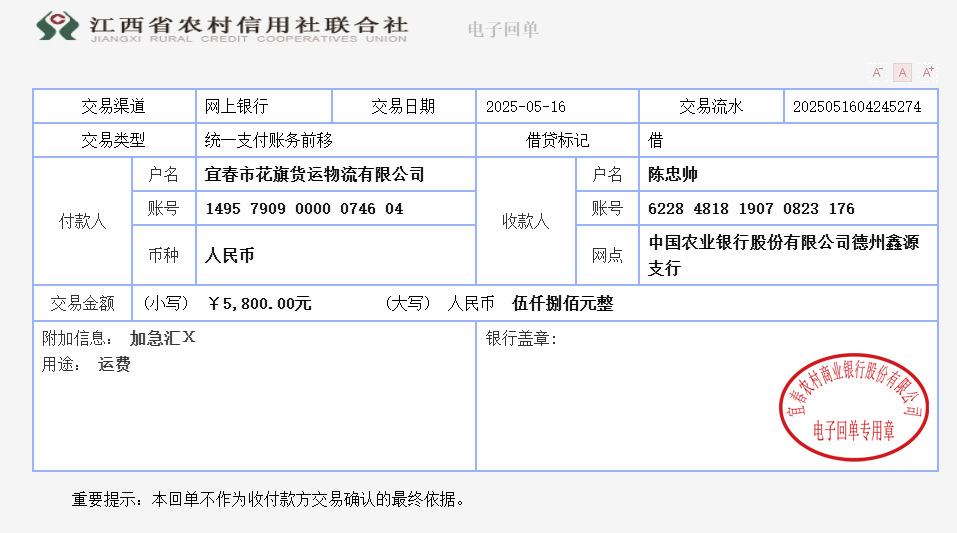Click the 付款人 label cell
The height and width of the screenshot is (533, 957).
82,221
